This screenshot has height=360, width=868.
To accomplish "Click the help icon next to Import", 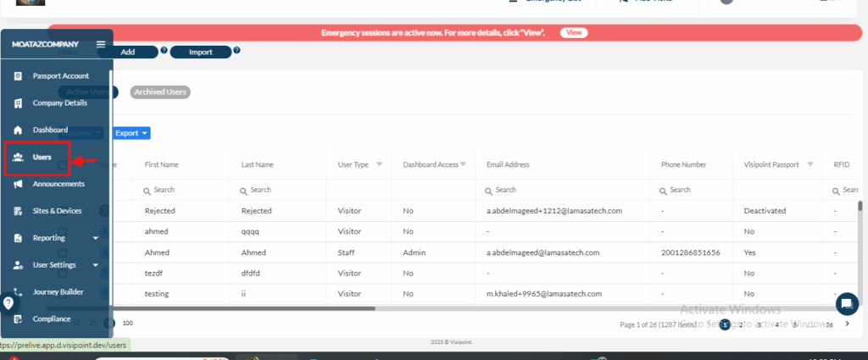I will (x=237, y=51).
